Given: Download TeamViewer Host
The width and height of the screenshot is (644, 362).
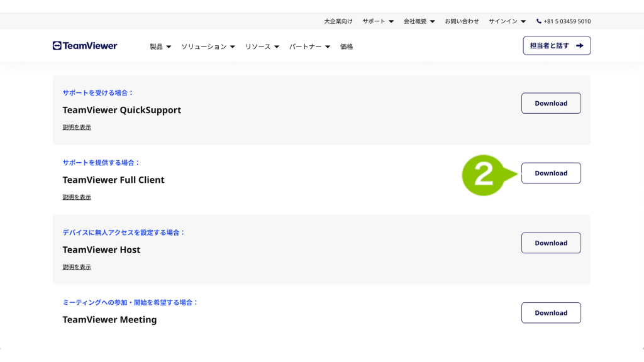Looking at the screenshot, I should point(551,243).
